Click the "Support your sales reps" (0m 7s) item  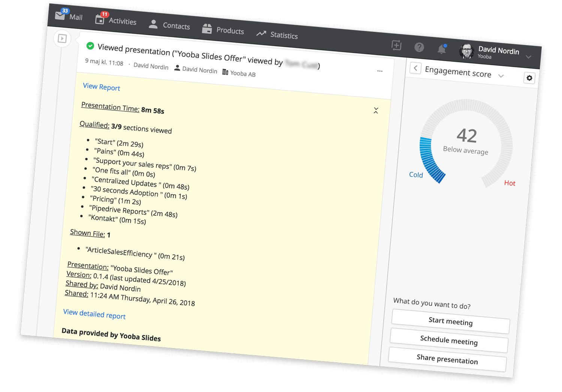point(145,164)
